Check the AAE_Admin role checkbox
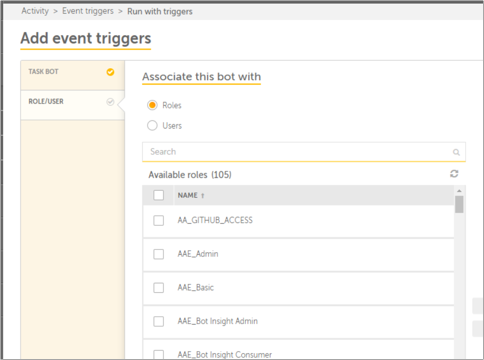The image size is (484, 360). click(x=159, y=254)
